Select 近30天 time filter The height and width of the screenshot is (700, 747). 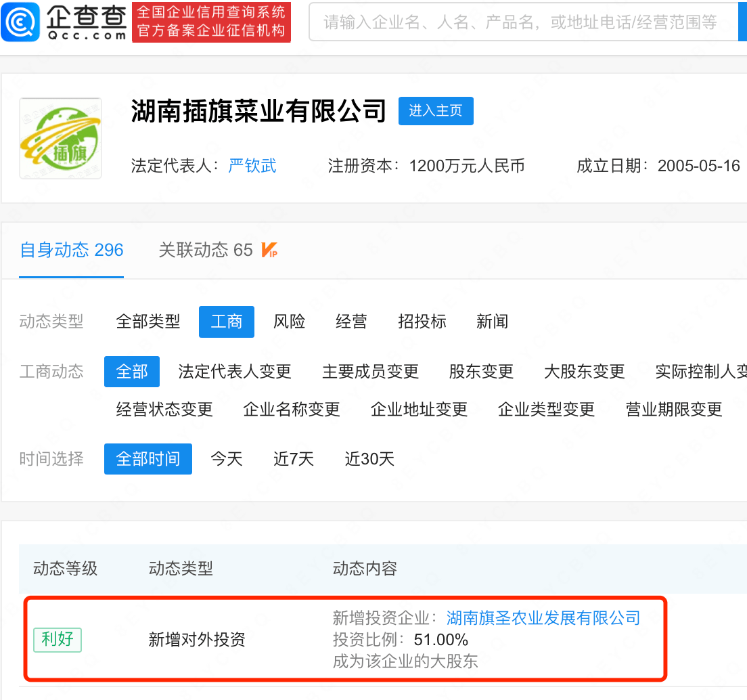(x=369, y=459)
